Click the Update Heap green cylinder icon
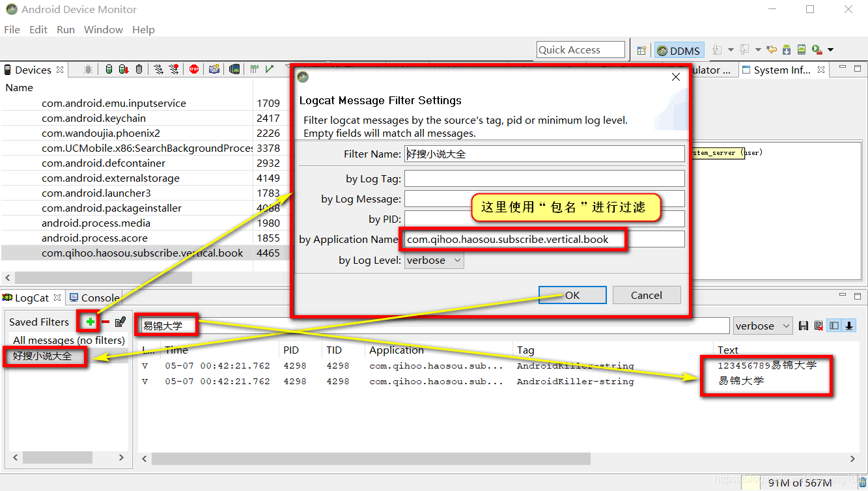 (x=109, y=69)
